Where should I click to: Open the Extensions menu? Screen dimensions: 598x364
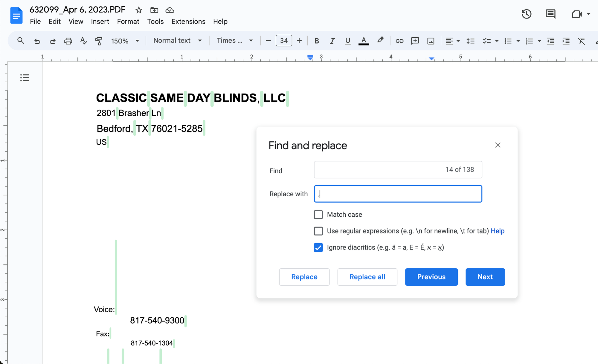tap(188, 22)
